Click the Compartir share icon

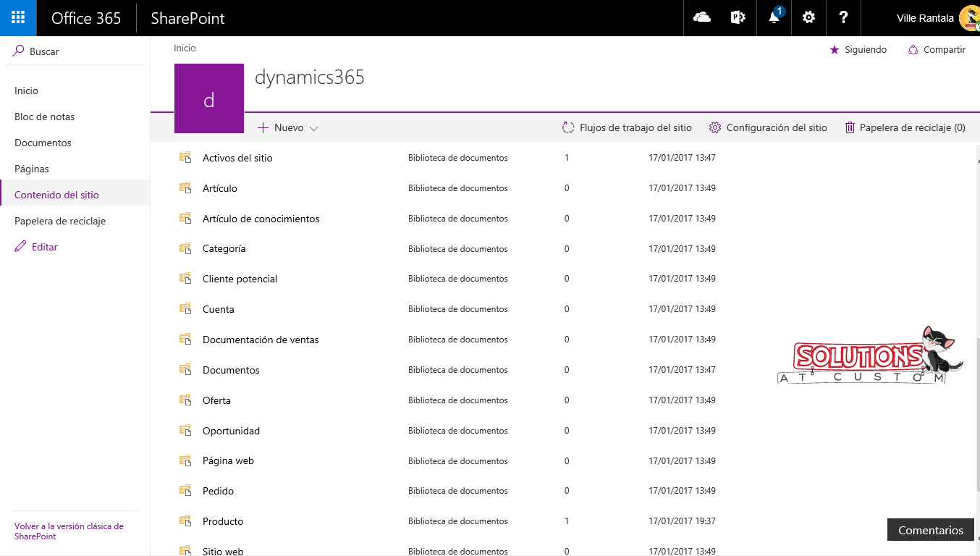click(913, 50)
